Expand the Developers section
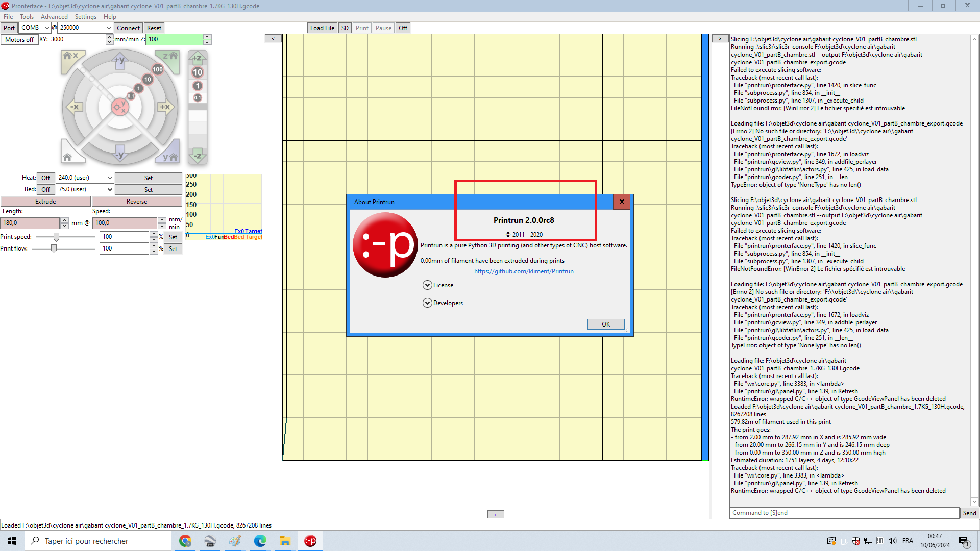980x551 pixels. pos(427,303)
